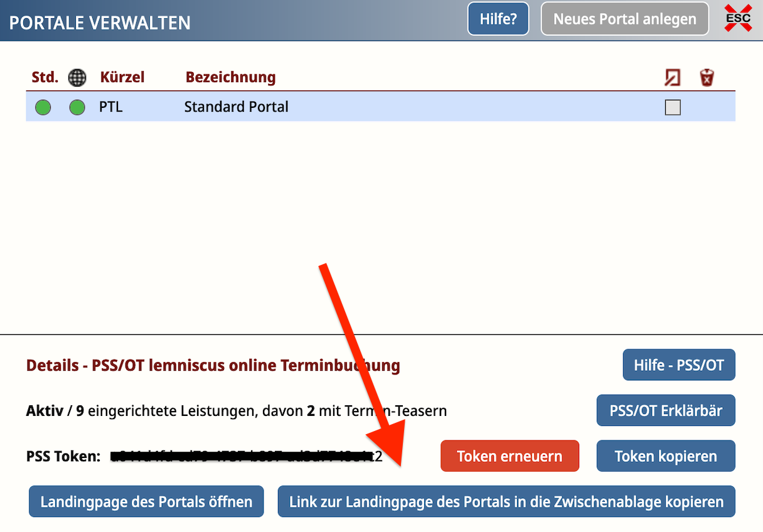The width and height of the screenshot is (763, 532).
Task: Click the ESC close icon
Action: click(x=738, y=19)
